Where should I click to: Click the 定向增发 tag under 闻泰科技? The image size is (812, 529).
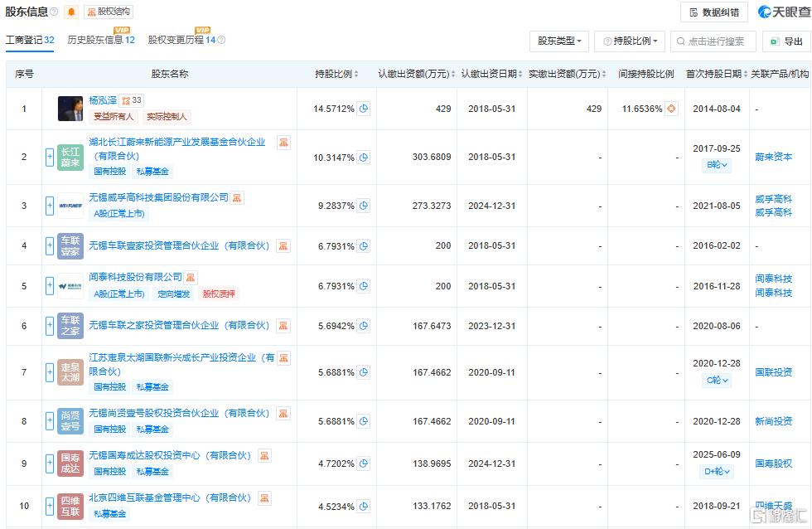[174, 294]
